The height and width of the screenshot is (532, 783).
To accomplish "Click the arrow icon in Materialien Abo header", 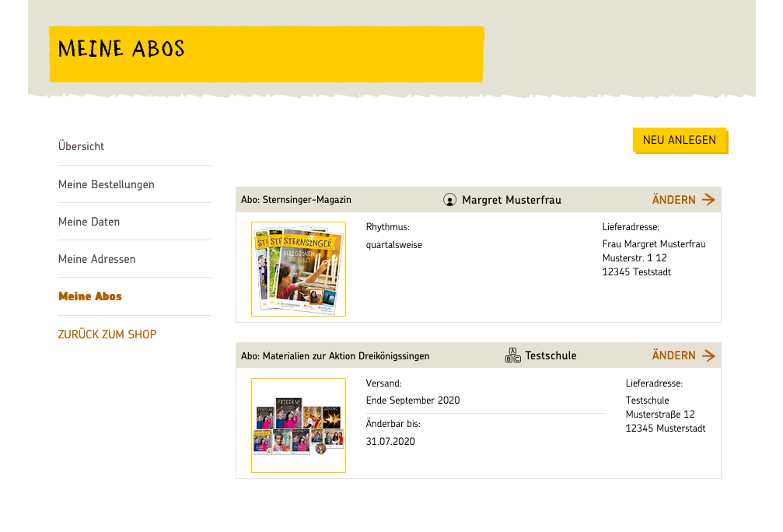I will tap(708, 355).
